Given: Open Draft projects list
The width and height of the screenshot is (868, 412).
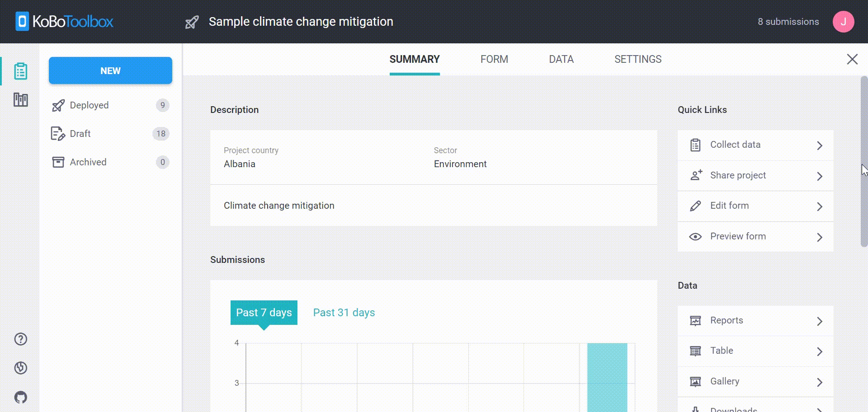Looking at the screenshot, I should 110,134.
